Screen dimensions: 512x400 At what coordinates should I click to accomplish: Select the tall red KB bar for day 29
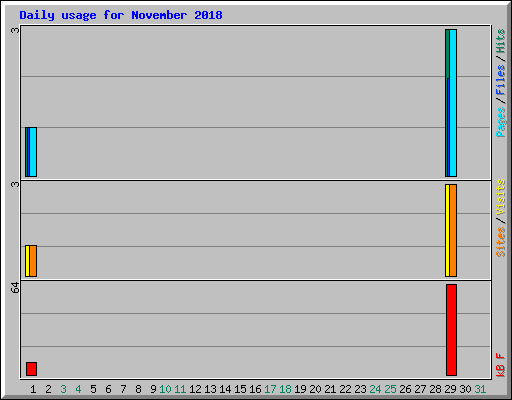click(x=451, y=330)
